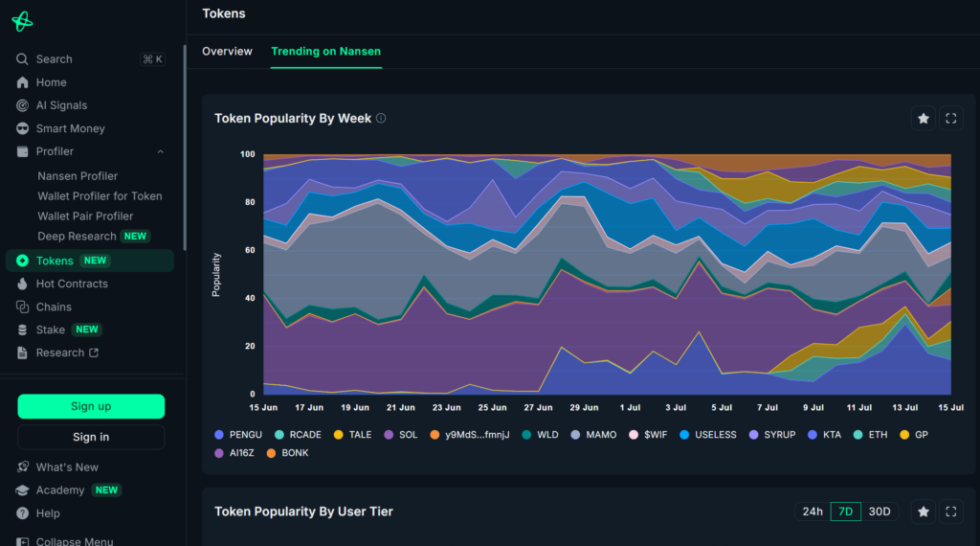The height and width of the screenshot is (546, 980).
Task: Toggle AI16Z series in legend
Action: coord(234,453)
